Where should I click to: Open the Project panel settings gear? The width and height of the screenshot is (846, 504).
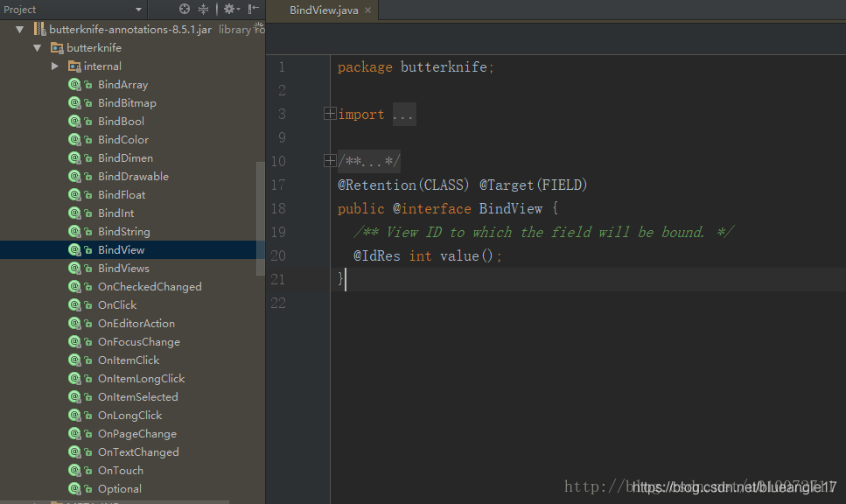pos(231,9)
